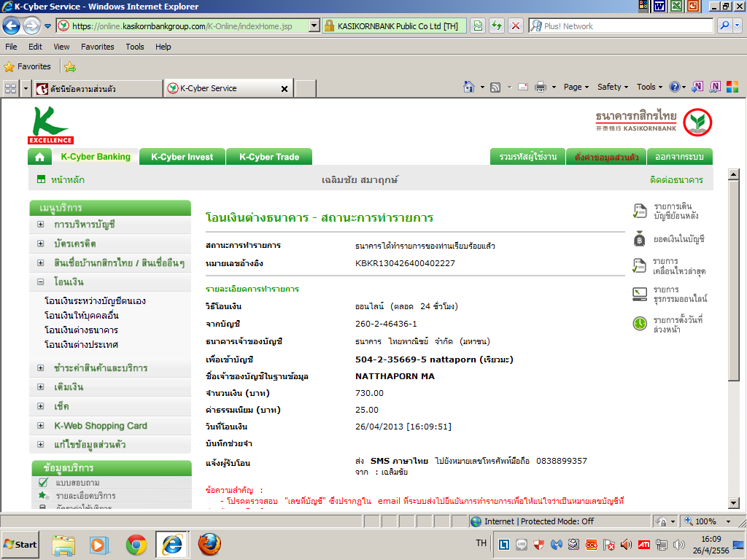Open Quick Tabs grid icon

coord(10,88)
